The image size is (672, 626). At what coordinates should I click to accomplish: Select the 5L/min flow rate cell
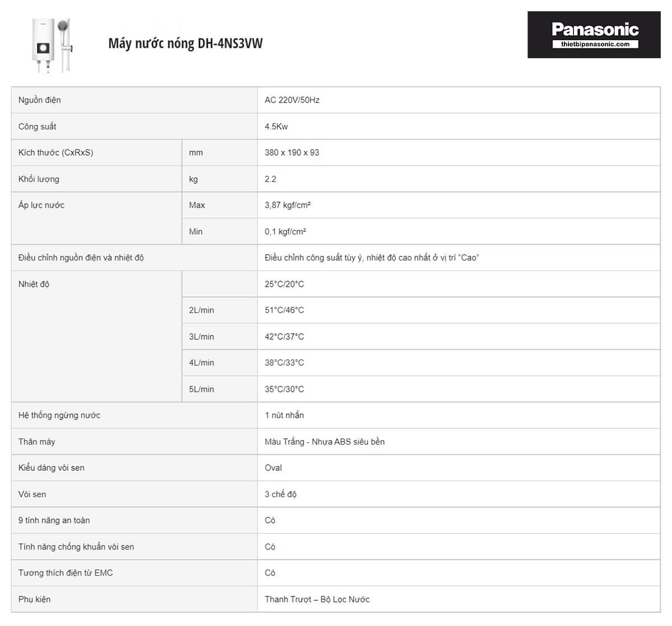click(202, 389)
